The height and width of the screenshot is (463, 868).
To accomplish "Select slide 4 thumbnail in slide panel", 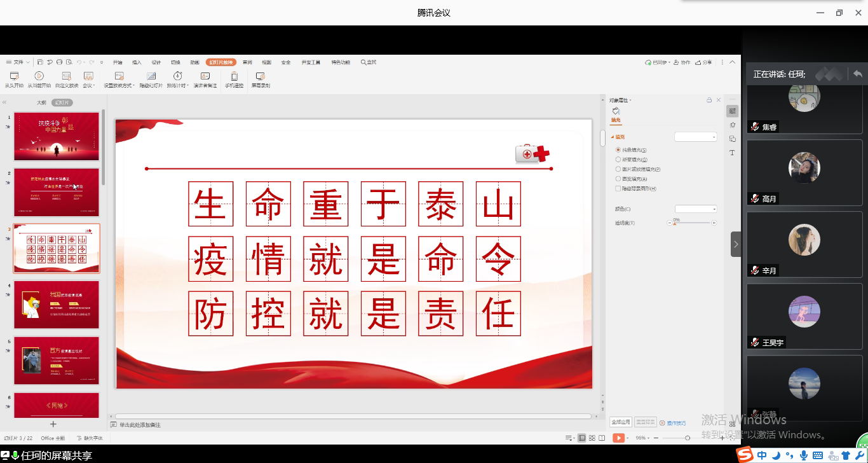I will click(57, 305).
